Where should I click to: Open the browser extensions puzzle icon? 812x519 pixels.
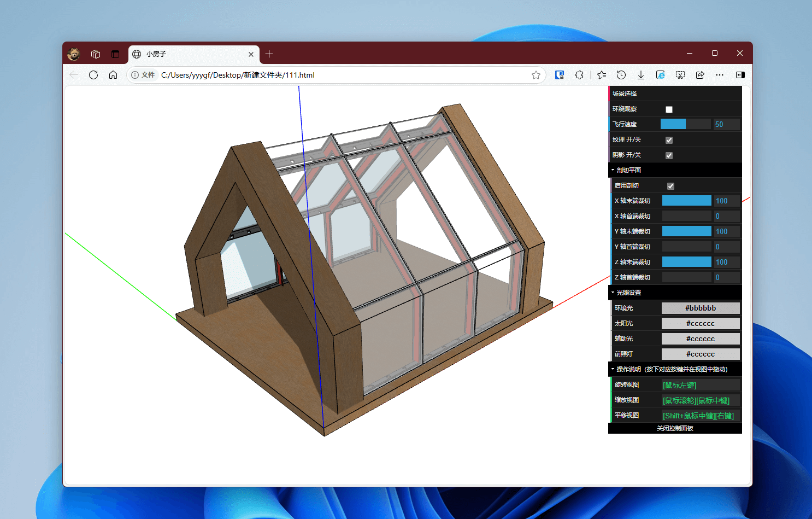click(x=579, y=75)
